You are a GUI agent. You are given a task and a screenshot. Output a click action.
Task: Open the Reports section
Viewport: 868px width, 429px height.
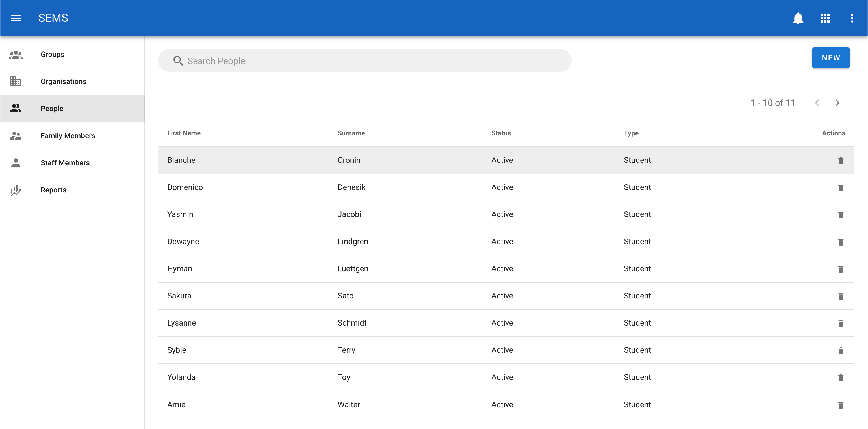pyautogui.click(x=53, y=190)
